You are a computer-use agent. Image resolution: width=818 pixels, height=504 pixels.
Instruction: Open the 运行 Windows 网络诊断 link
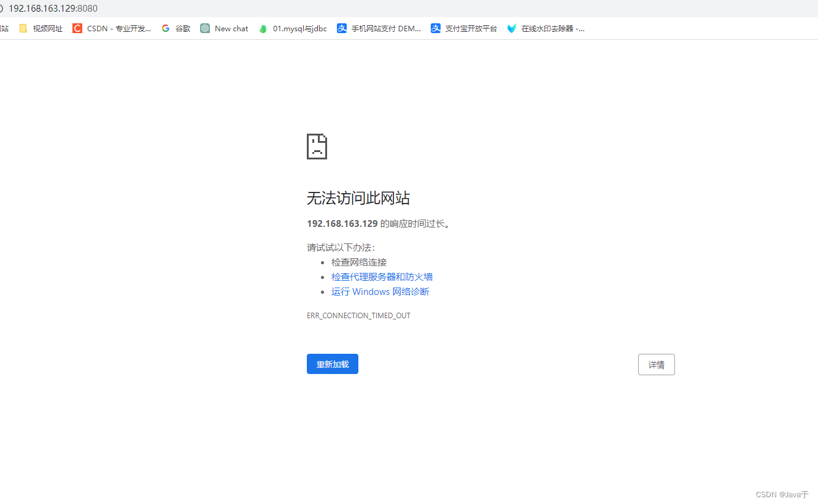[380, 291]
